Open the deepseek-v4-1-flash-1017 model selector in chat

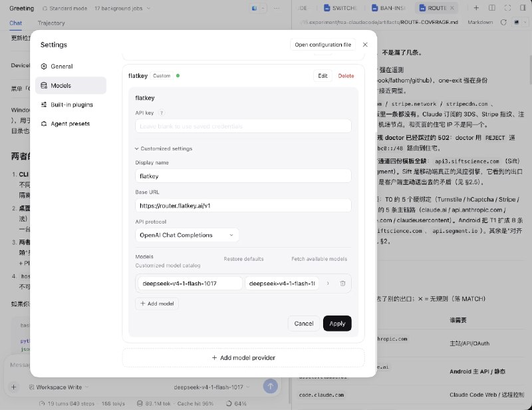pos(211,387)
